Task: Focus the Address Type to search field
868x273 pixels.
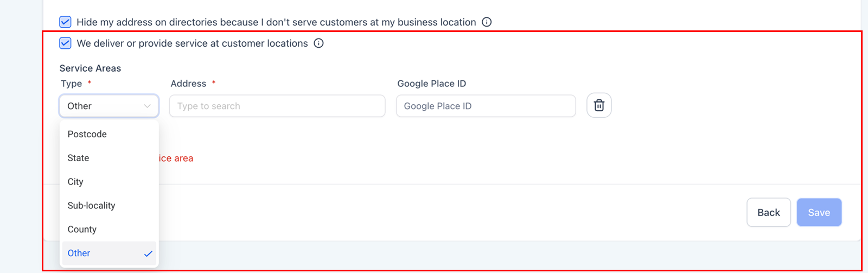Action: 277,106
